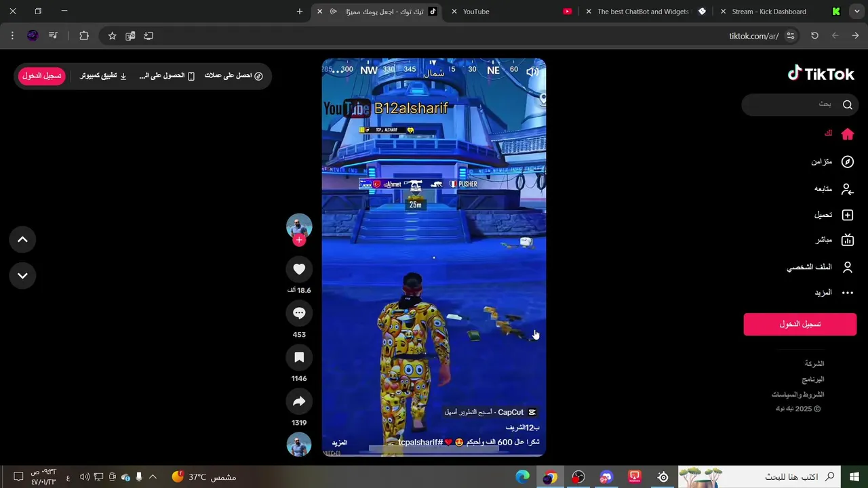Switch to the Stream - Kick Dashboard tab
Viewport: 868px width, 488px height.
[769, 12]
